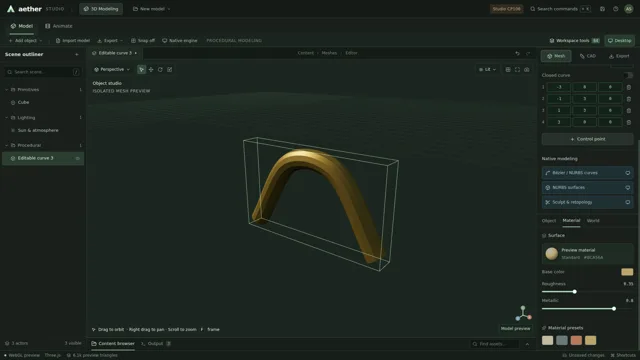Click the 3D Modeling workspace button
Screen dimensions: 640x360
point(101,9)
